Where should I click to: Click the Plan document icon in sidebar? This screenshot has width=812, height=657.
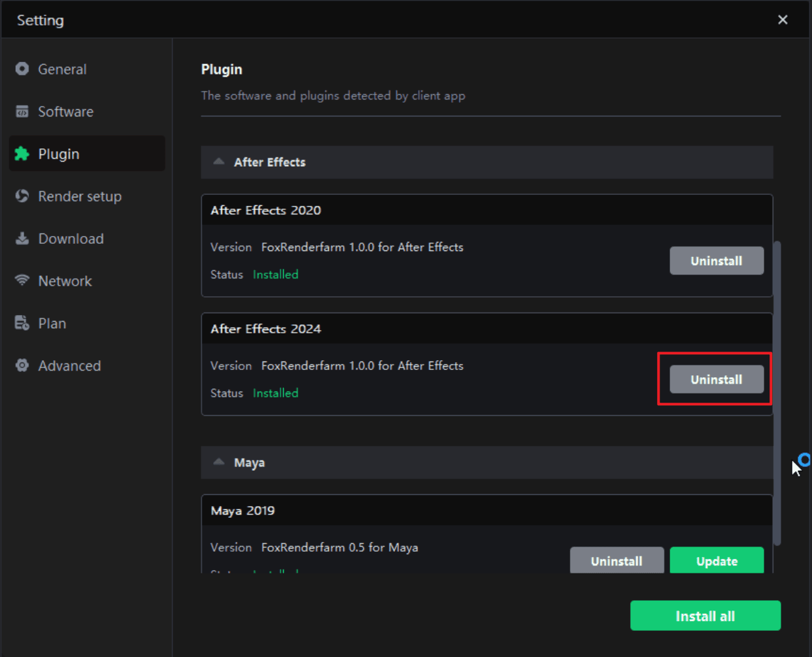point(22,323)
